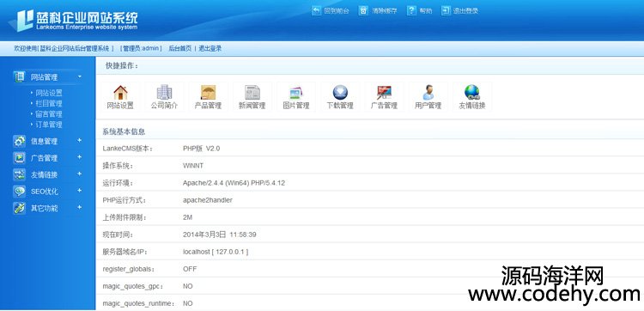The image size is (644, 311).
Task: Click 回到前台 in the top header
Action: (x=337, y=11)
